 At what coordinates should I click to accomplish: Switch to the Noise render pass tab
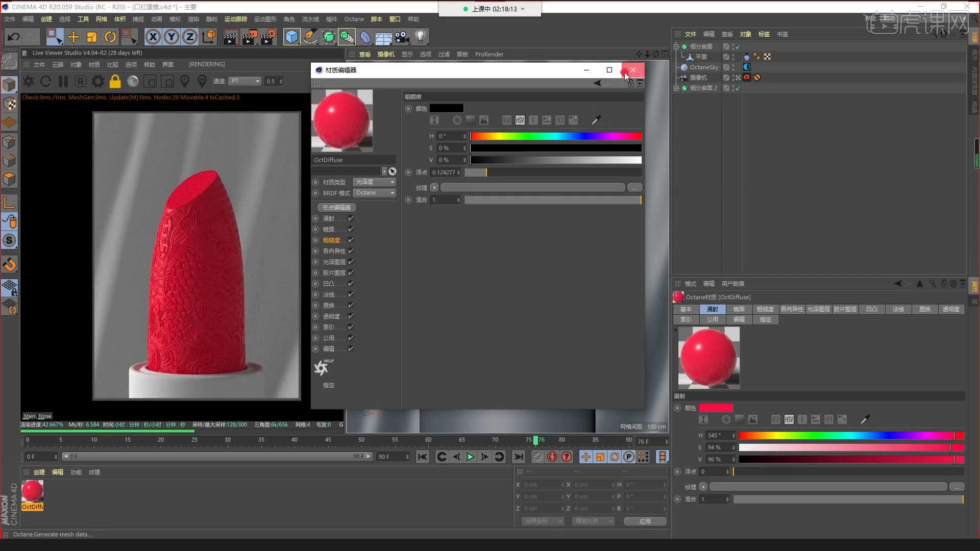(x=45, y=416)
